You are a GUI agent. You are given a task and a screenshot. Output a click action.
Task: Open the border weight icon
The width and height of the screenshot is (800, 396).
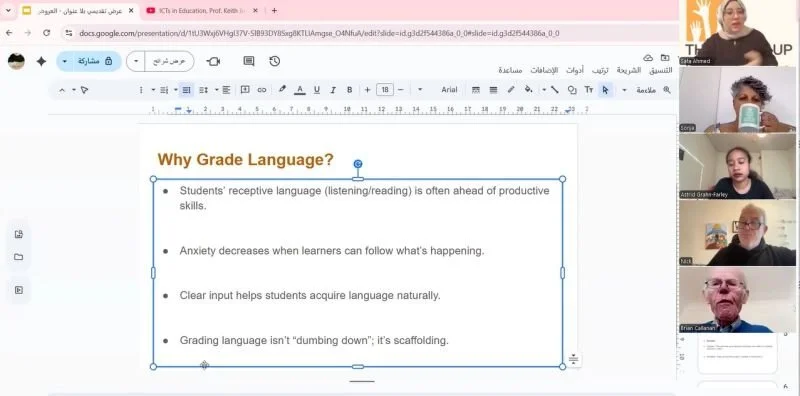point(493,90)
